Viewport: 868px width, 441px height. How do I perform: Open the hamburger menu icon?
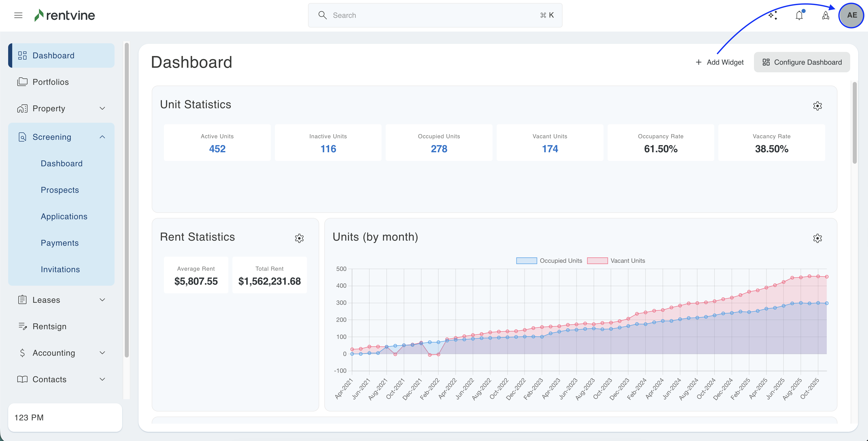tap(18, 15)
